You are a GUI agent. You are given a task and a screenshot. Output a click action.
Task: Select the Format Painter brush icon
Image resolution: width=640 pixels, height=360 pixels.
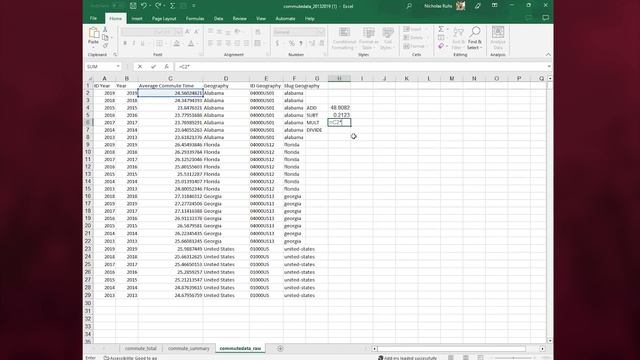105,45
